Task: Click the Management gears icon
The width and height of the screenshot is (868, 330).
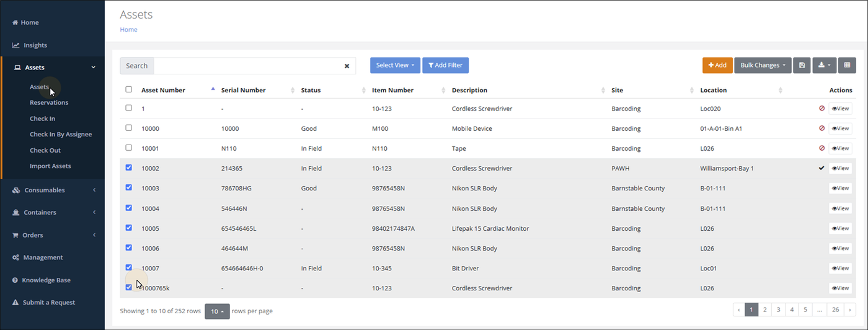Action: tap(15, 257)
